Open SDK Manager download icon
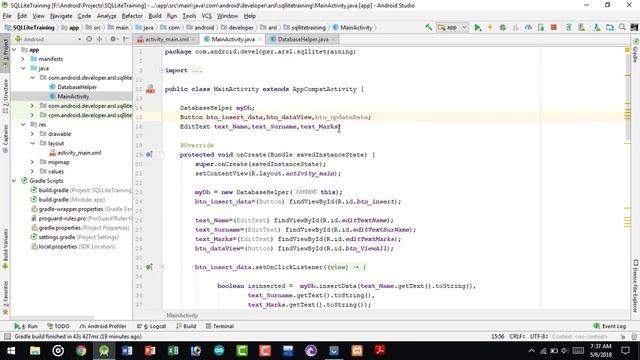The image size is (640, 360). (x=597, y=27)
